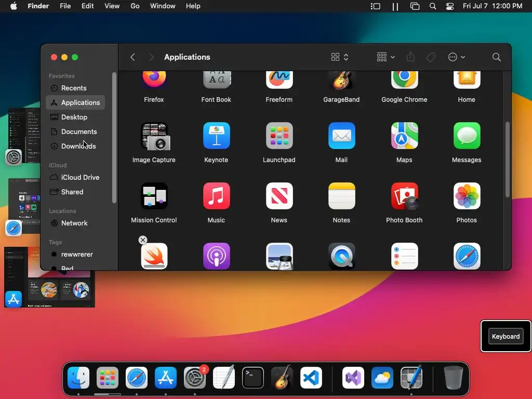
Task: Open the App Store Stage Manager thumbnail
Action: coord(49,277)
